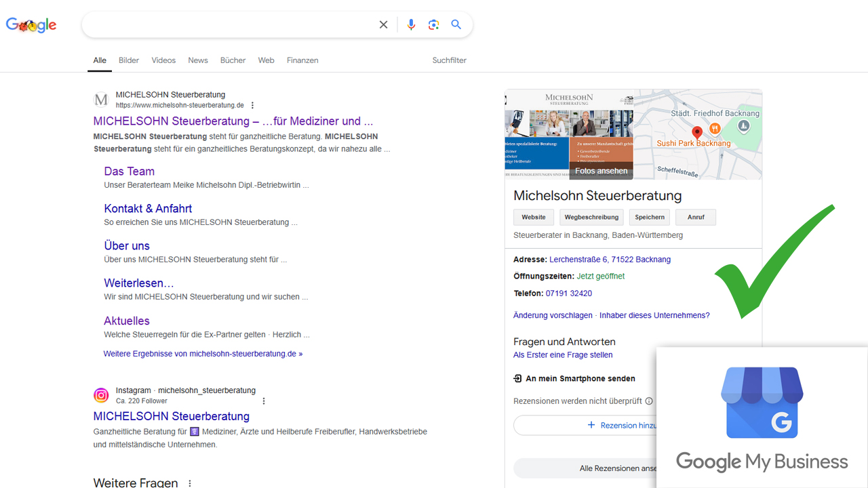Click the magnifying glass search button
The width and height of the screenshot is (868, 488).
[456, 25]
